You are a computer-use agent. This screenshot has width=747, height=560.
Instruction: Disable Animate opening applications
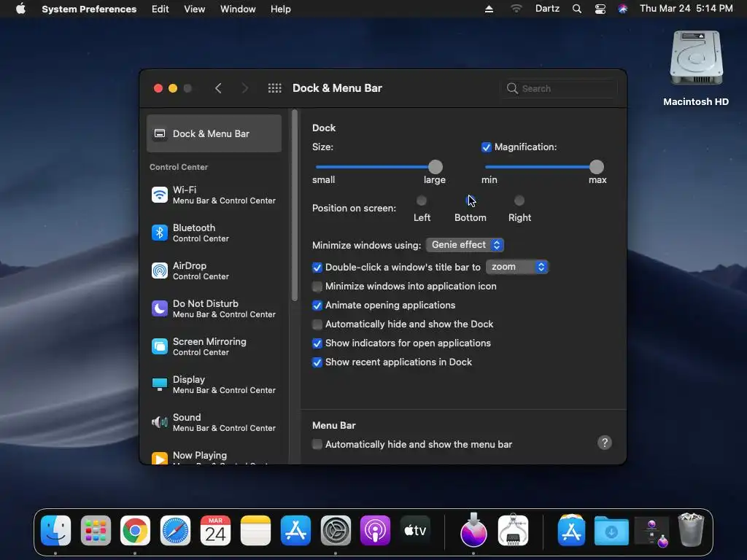pos(317,306)
